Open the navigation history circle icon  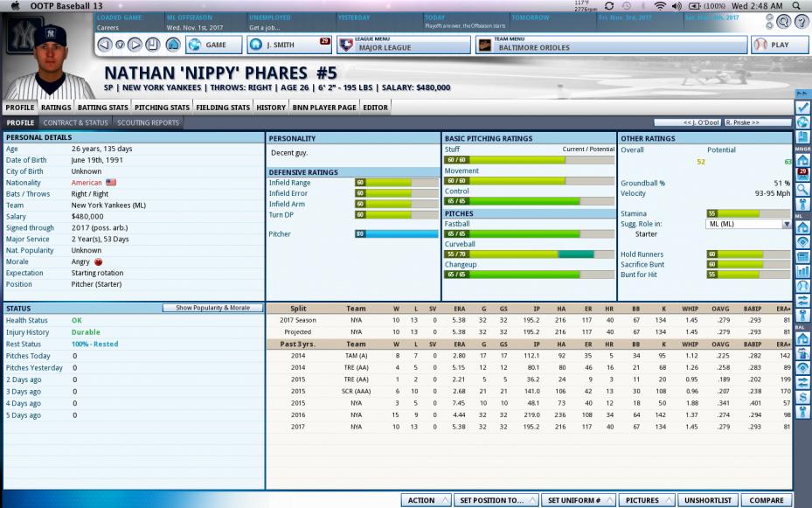tap(120, 45)
